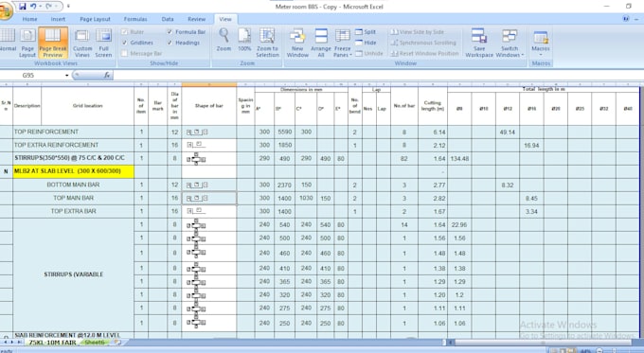The height and width of the screenshot is (353, 644).
Task: Click Synchronous Scrolling
Action: (423, 43)
